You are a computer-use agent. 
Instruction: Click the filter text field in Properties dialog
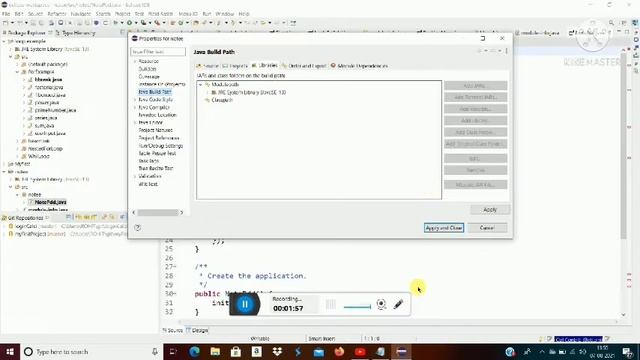point(158,52)
